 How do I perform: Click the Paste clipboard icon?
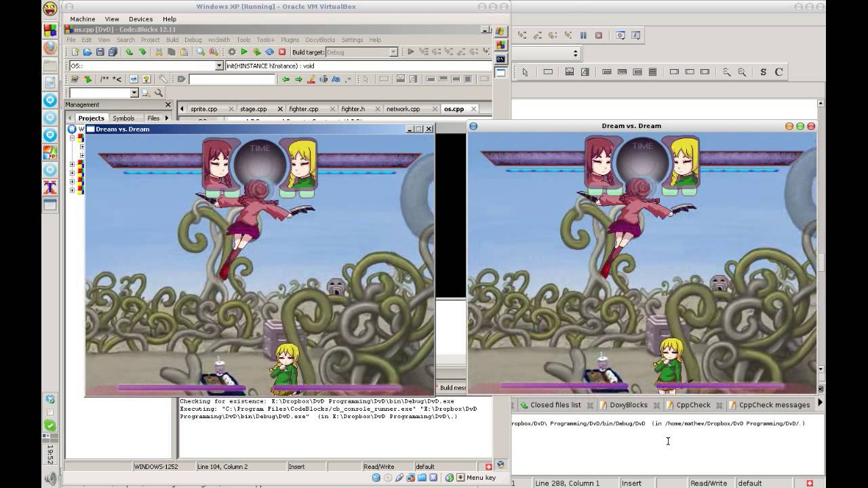click(x=184, y=52)
